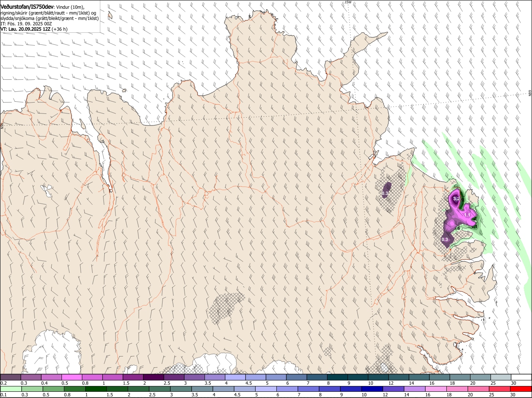Click the 0.3 value in the western hatched area

tap(385, 194)
